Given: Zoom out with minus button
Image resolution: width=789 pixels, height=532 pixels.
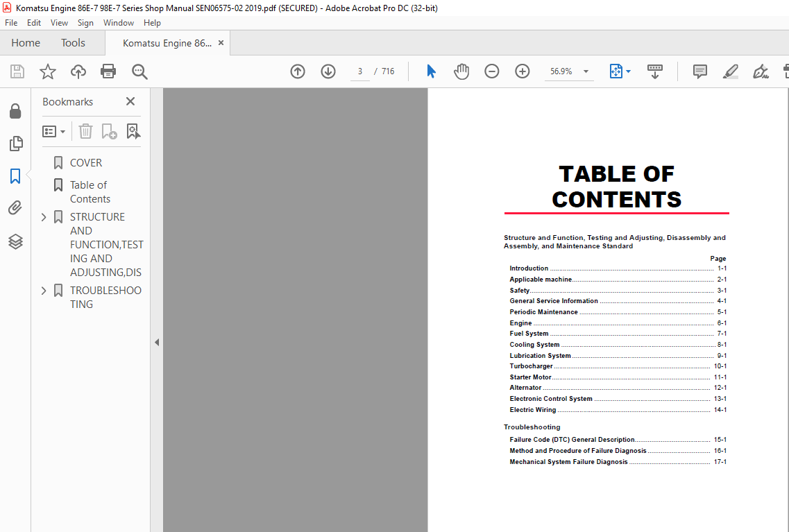Looking at the screenshot, I should pyautogui.click(x=491, y=71).
